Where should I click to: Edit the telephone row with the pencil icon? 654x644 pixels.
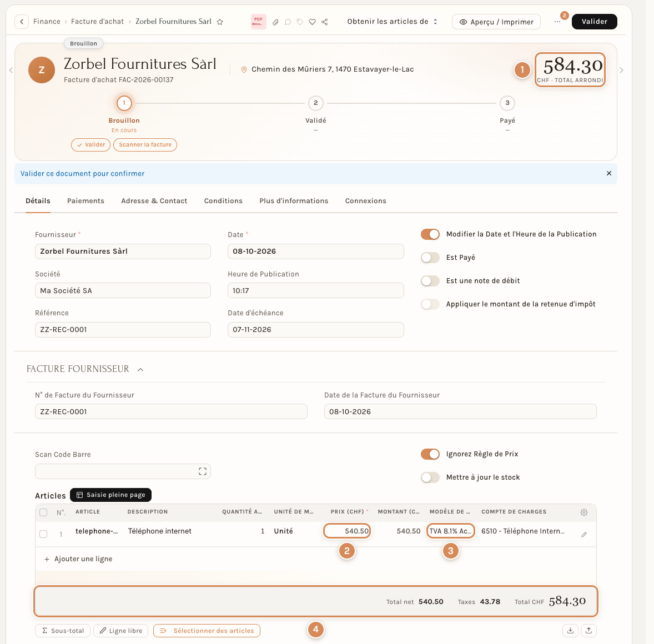tap(584, 534)
